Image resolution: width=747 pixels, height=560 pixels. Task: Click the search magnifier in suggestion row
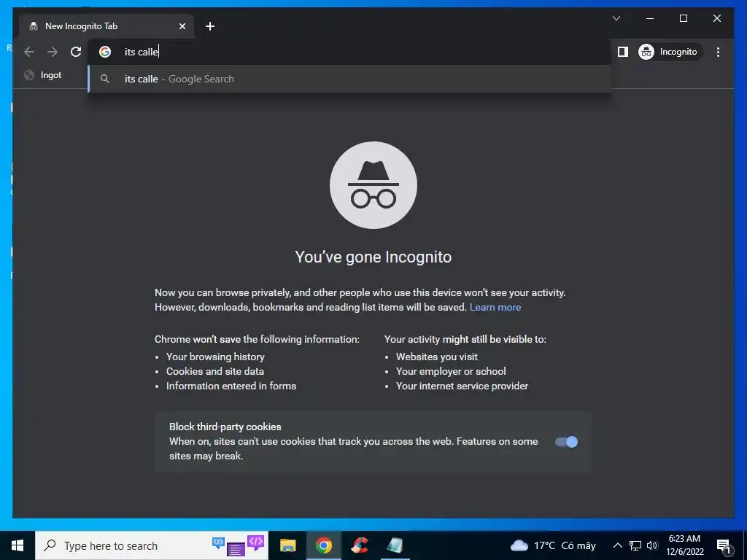[x=105, y=79]
